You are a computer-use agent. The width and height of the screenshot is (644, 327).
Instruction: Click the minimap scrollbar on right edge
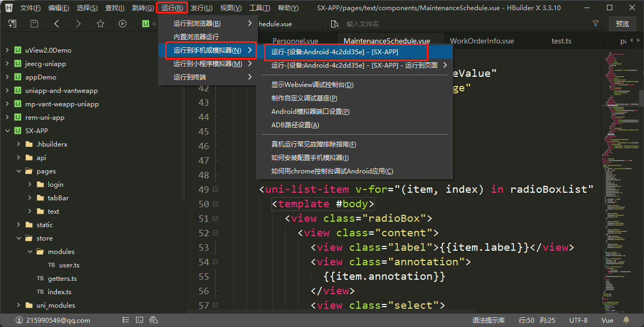click(x=641, y=99)
